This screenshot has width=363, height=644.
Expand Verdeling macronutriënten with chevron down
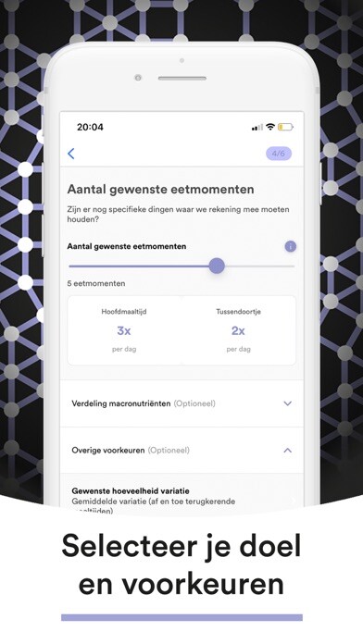click(288, 403)
